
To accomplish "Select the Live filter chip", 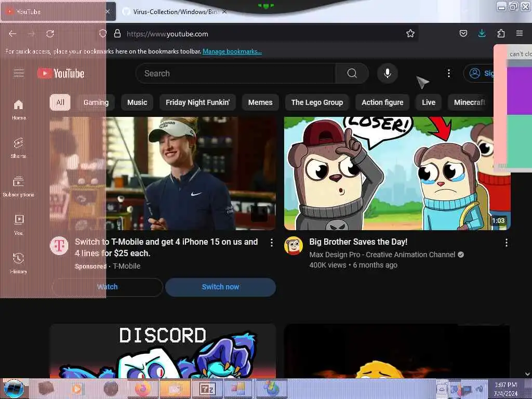I will point(429,102).
